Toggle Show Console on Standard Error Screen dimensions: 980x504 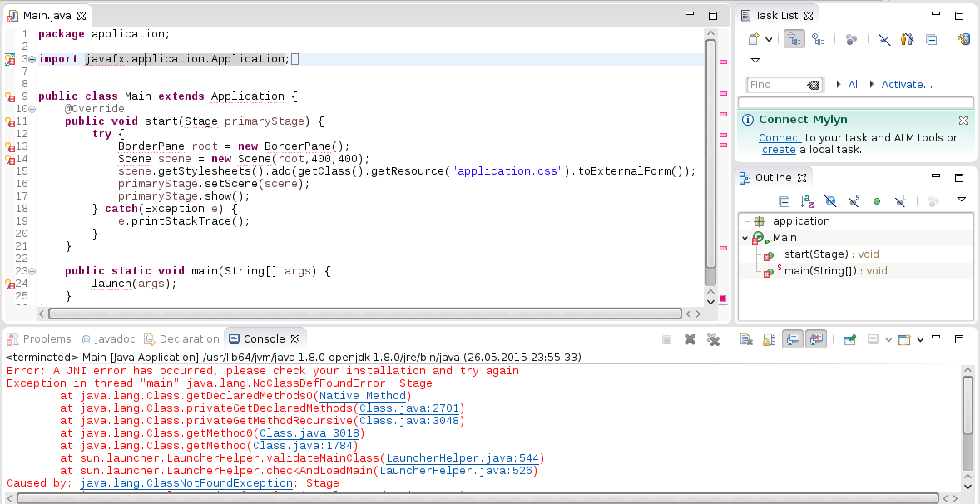(816, 339)
